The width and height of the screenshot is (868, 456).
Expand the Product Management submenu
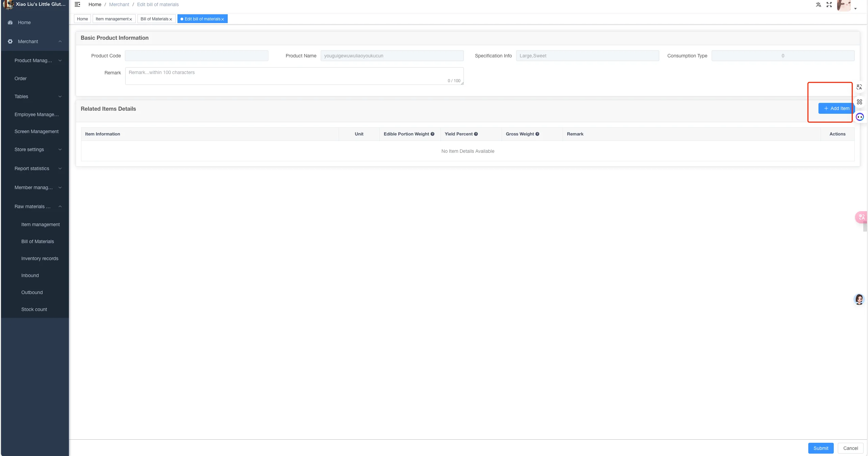[60, 60]
